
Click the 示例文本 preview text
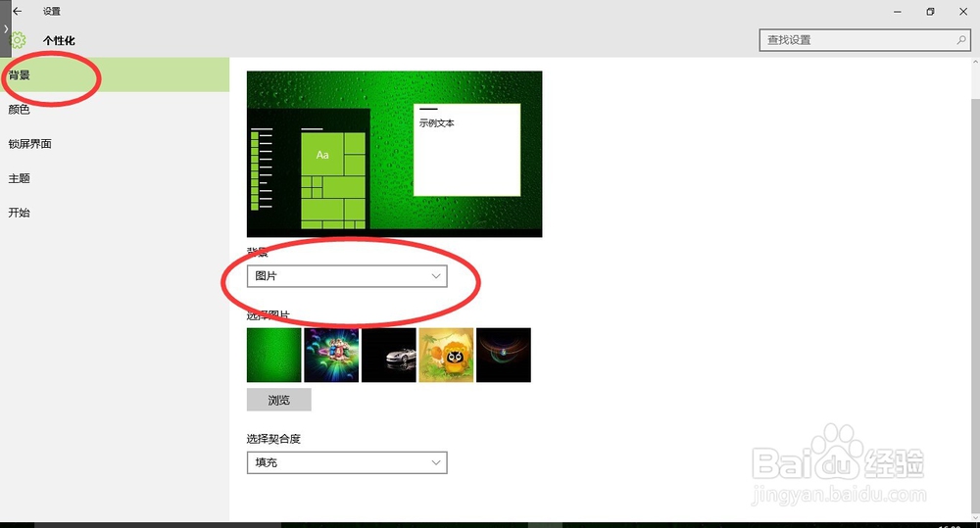[x=437, y=123]
